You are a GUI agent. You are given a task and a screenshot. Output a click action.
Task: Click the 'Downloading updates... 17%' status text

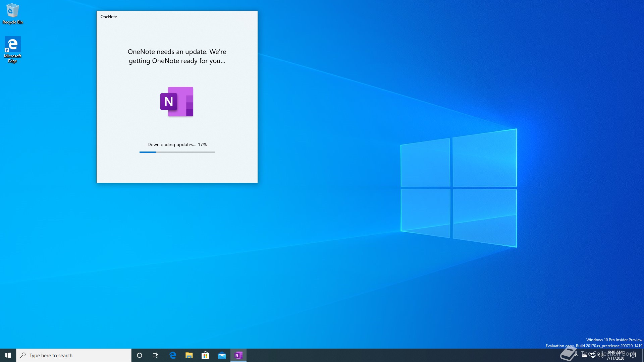pos(177,144)
